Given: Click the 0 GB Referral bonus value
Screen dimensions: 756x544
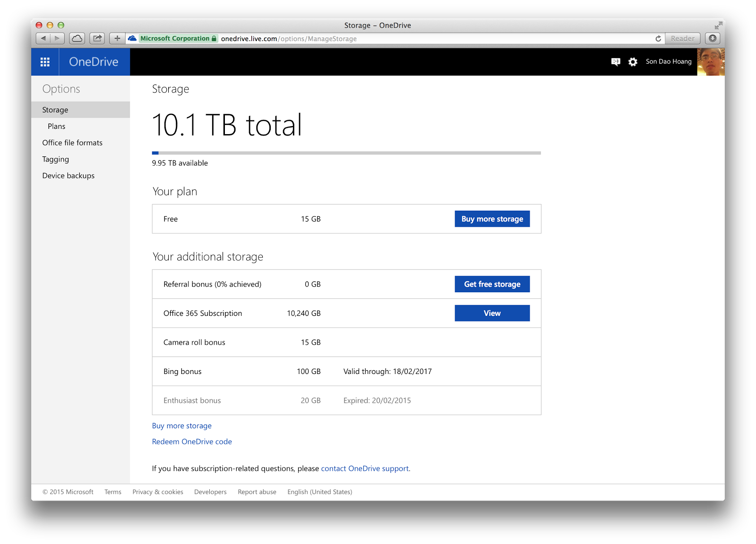Looking at the screenshot, I should pos(312,284).
